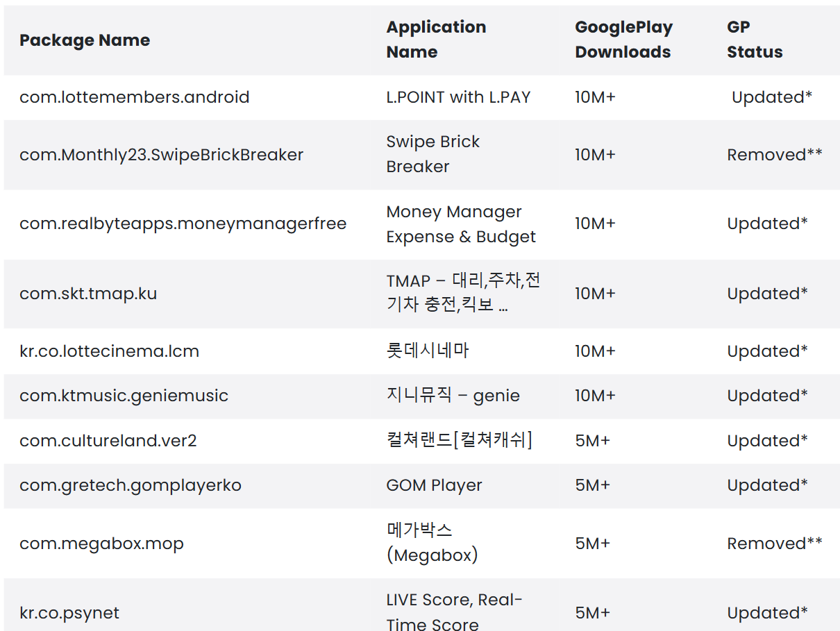Click the com.Monthly23.SwipeBrickBreaker package cell
The image size is (840, 631).
click(161, 155)
